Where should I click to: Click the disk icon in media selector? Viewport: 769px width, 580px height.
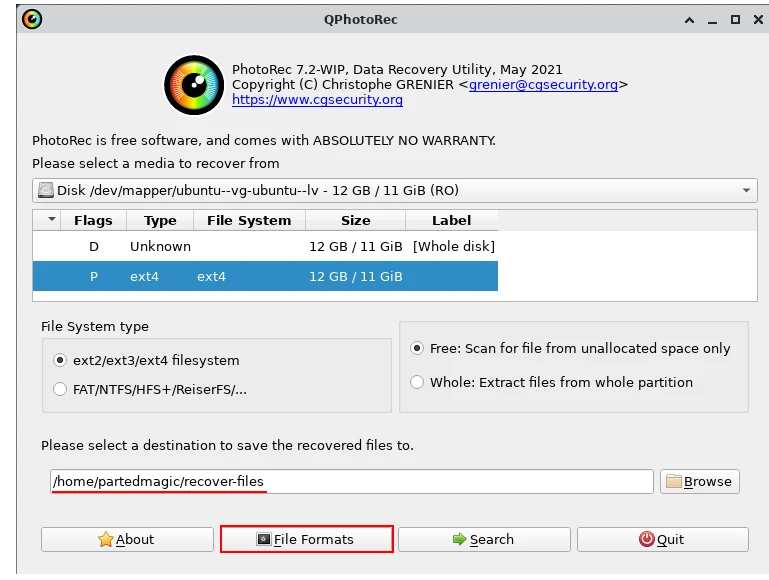(45, 190)
